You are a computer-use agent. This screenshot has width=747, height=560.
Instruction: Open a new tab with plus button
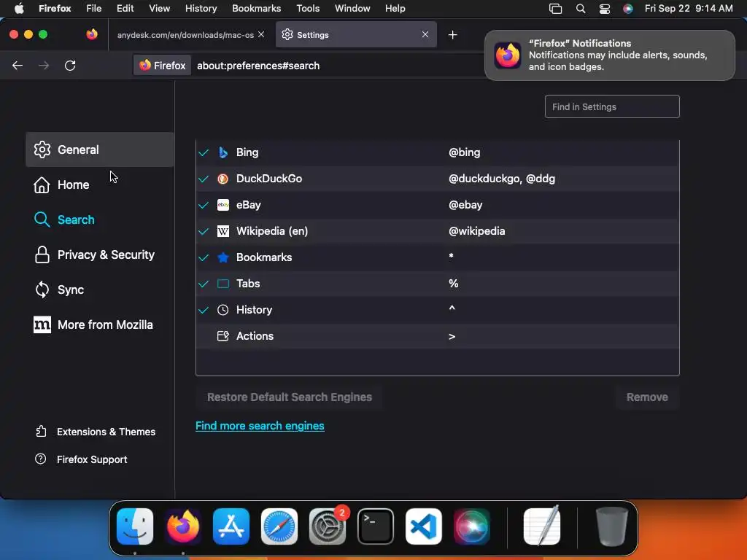click(452, 35)
